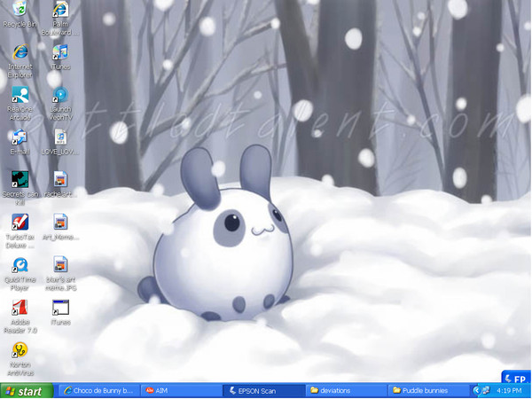Select the TurboTax Deluxe desktop icon
Image resolution: width=532 pixels, height=399 pixels.
click(20, 223)
